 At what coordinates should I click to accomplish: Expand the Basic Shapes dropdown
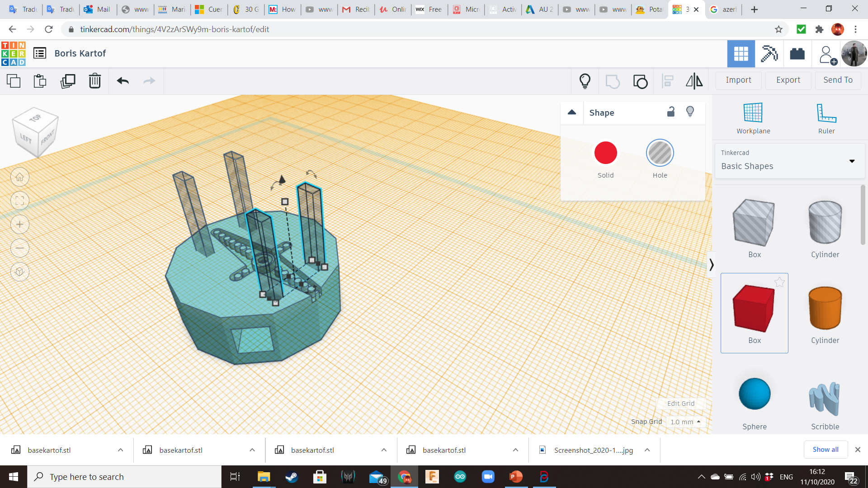coord(852,161)
